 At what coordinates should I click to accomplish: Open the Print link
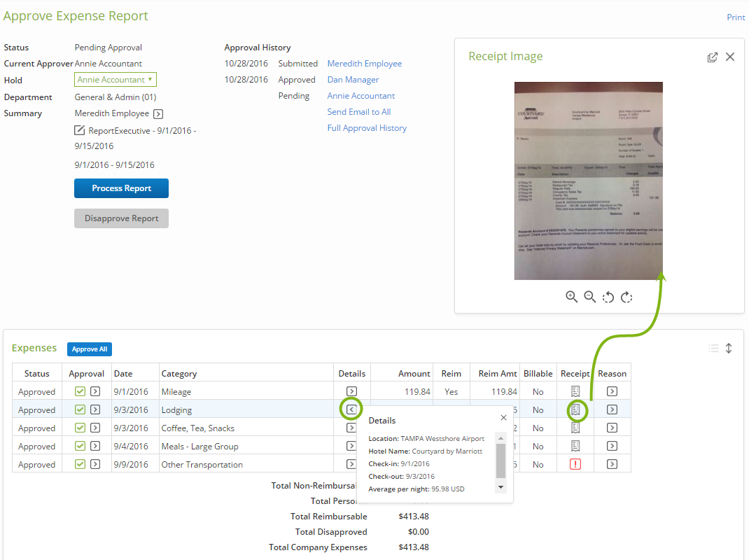[736, 17]
